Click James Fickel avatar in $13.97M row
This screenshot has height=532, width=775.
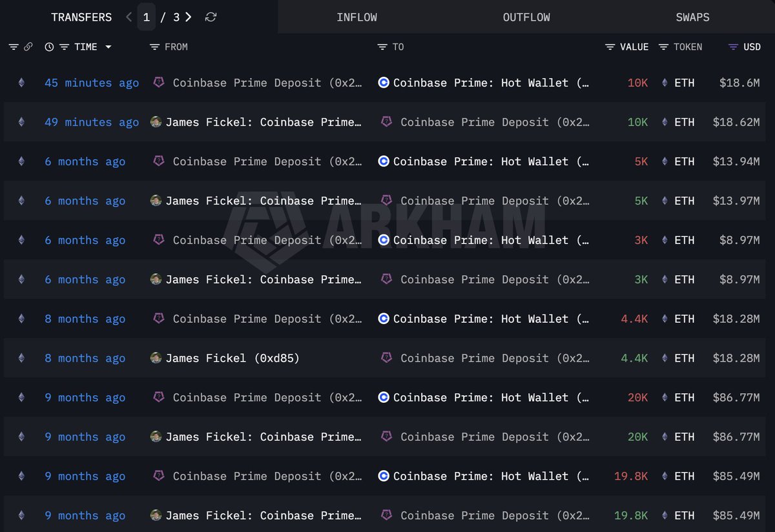(x=156, y=200)
